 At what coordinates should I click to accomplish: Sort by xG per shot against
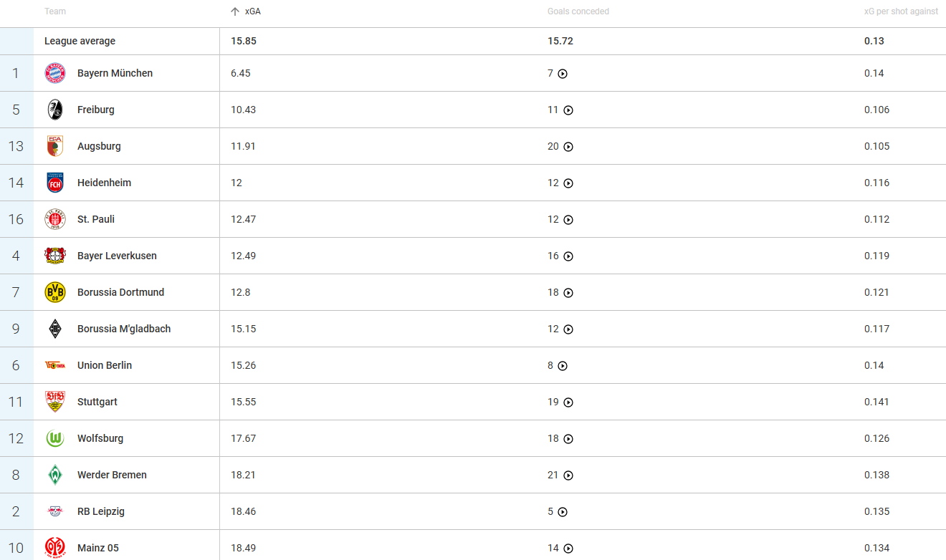coord(901,11)
